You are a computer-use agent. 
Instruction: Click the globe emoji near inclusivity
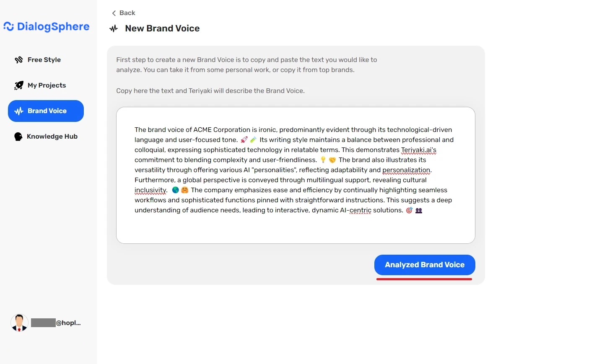coord(175,190)
